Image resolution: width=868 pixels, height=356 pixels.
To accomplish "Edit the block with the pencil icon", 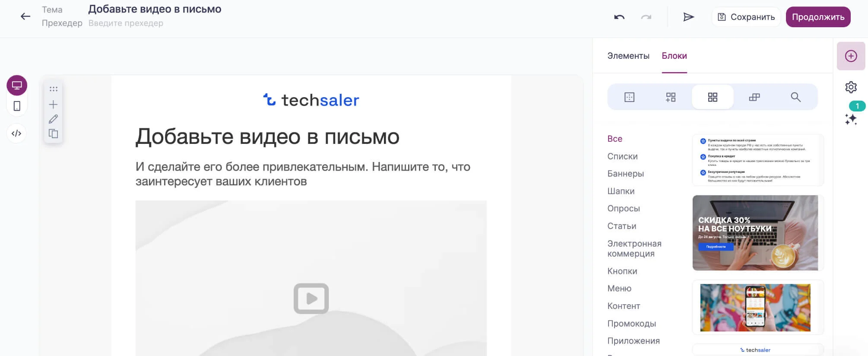I will click(x=53, y=119).
